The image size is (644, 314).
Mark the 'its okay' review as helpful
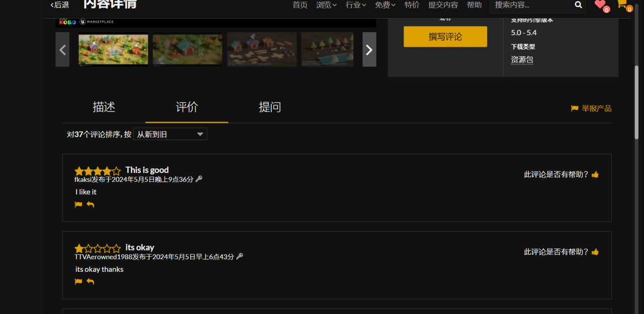(x=595, y=252)
